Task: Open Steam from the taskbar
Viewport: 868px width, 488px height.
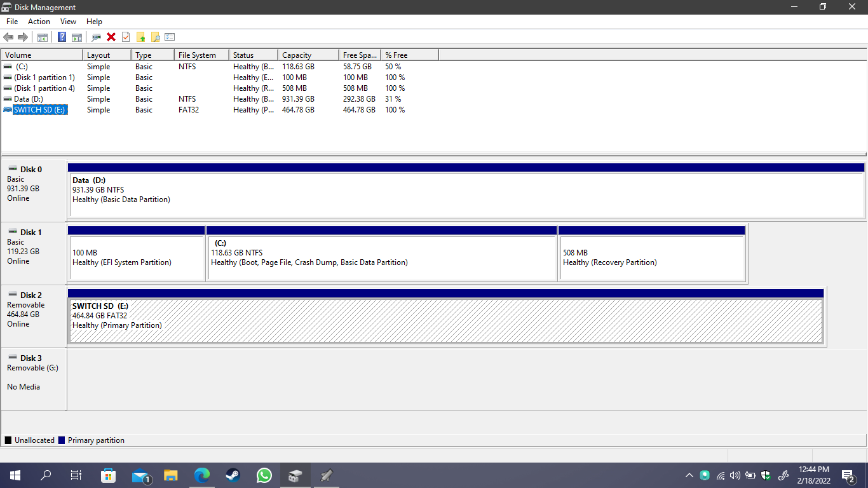Action: (233, 475)
